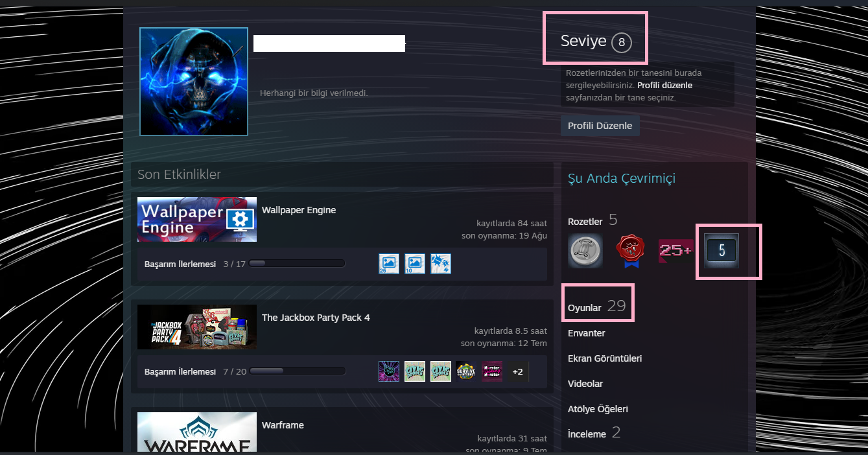Go to Atölye Öğeleri

coord(598,409)
